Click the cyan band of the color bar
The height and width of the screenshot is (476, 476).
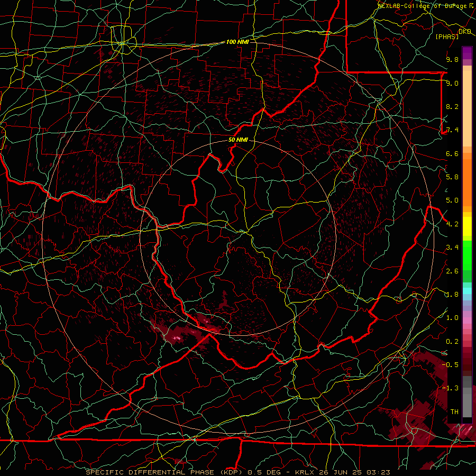coord(467,291)
